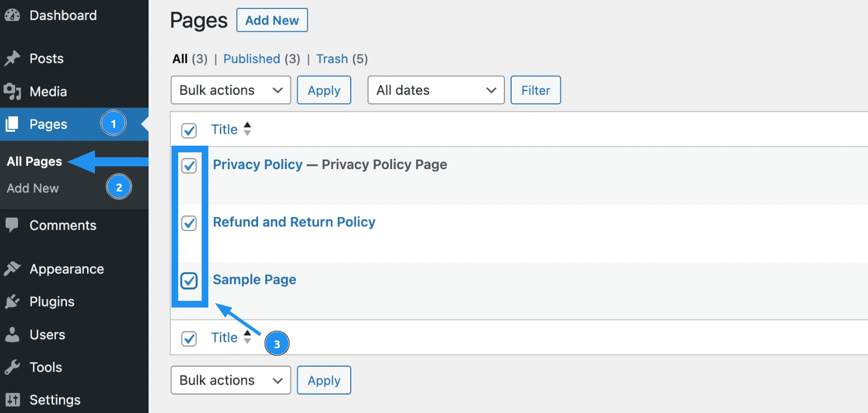The image size is (868, 413).
Task: Open the All dates dropdown
Action: click(x=436, y=90)
